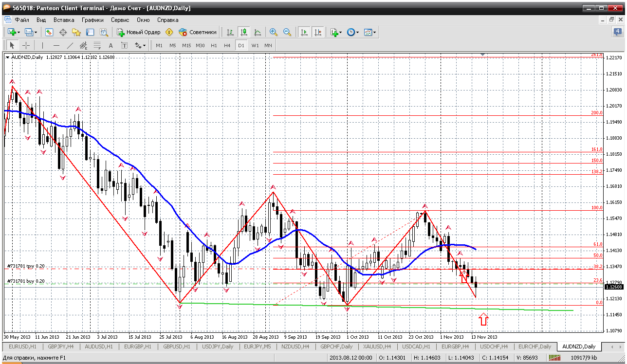Switch chart to bar chart
627x364 pixels.
[x=230, y=32]
